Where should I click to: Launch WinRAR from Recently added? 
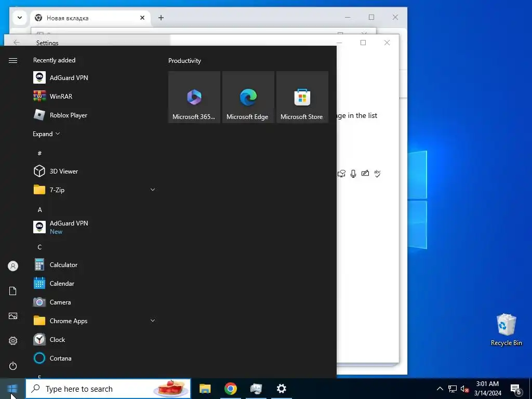click(95, 96)
